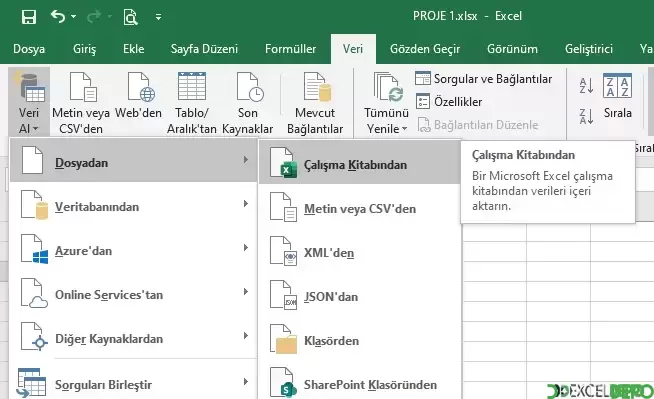Click the Undo arrow icon
The width and height of the screenshot is (654, 399).
click(x=58, y=17)
